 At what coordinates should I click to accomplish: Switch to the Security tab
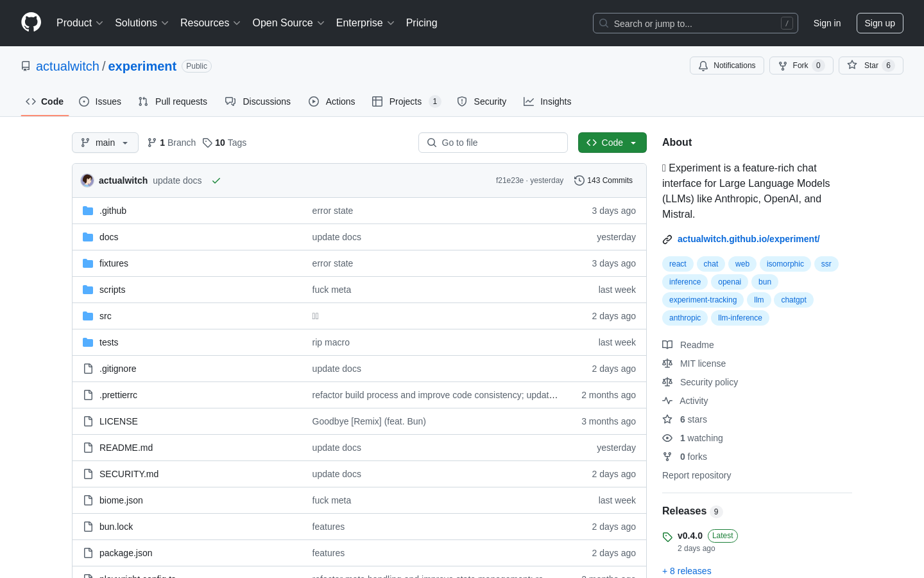482,101
